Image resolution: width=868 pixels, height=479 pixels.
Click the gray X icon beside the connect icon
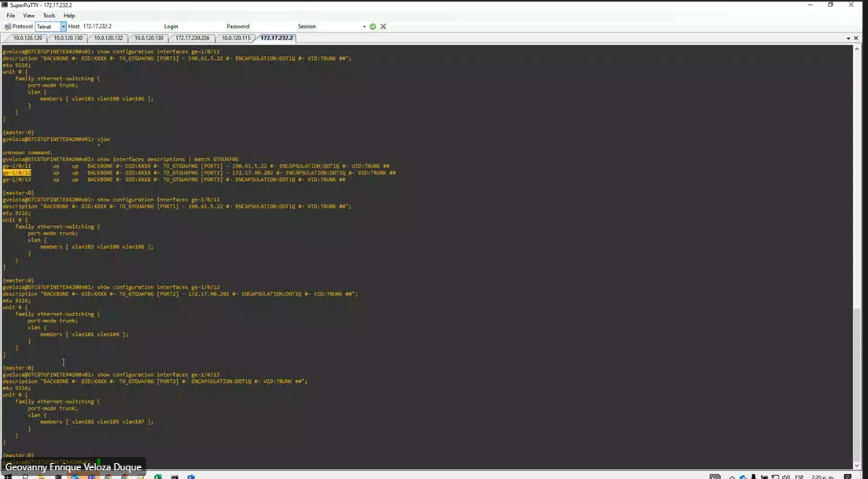tap(383, 27)
